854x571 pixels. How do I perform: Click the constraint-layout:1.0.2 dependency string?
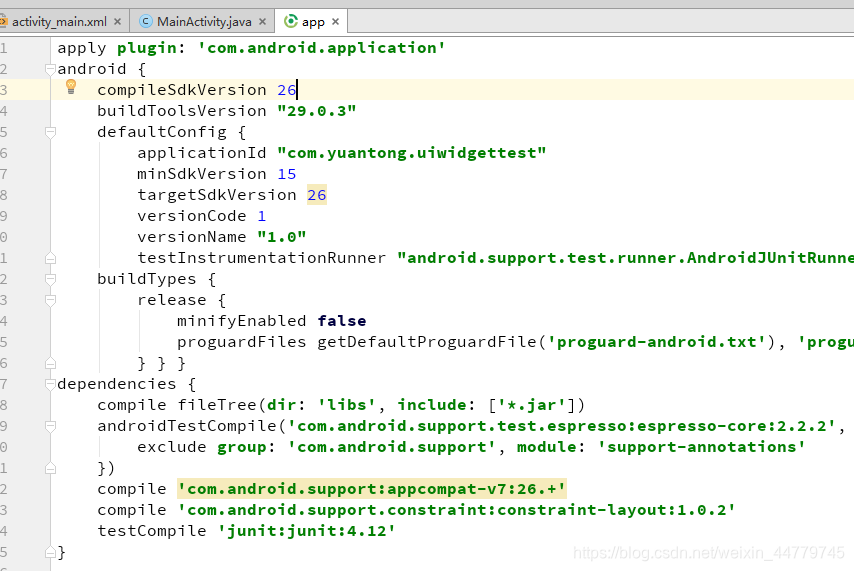[x=456, y=510]
